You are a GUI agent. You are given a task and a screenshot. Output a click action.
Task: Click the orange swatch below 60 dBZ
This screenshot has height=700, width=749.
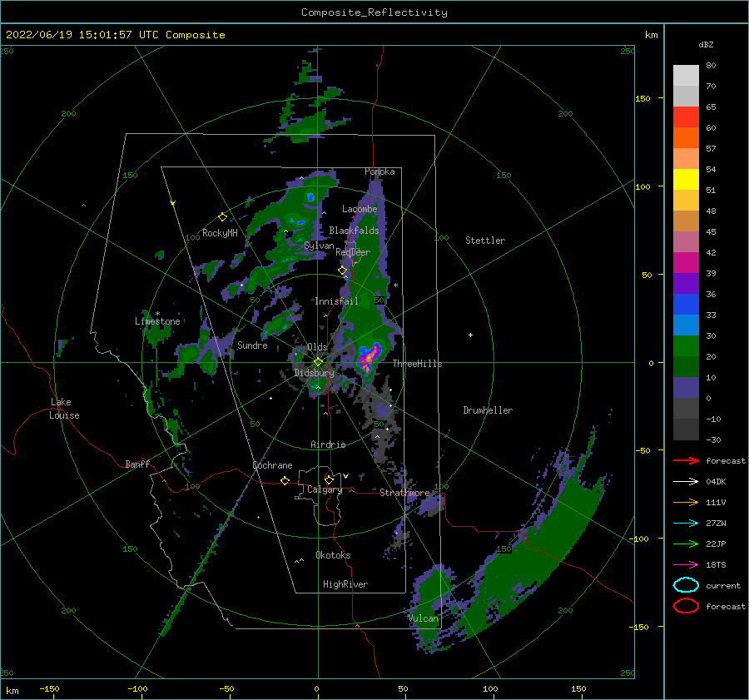(x=686, y=138)
